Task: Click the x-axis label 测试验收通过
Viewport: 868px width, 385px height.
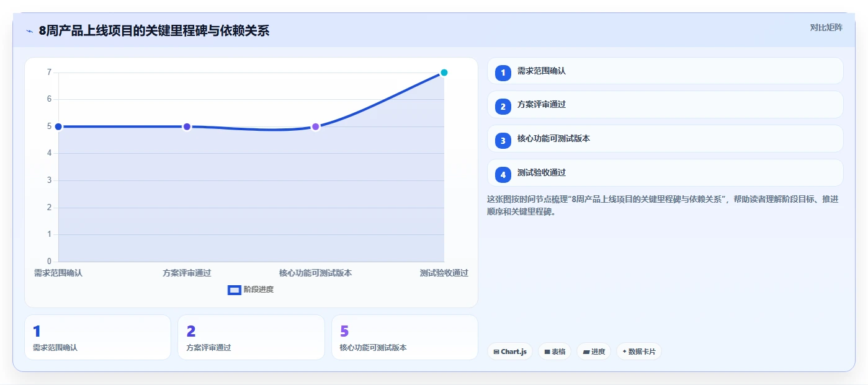Action: click(x=444, y=273)
